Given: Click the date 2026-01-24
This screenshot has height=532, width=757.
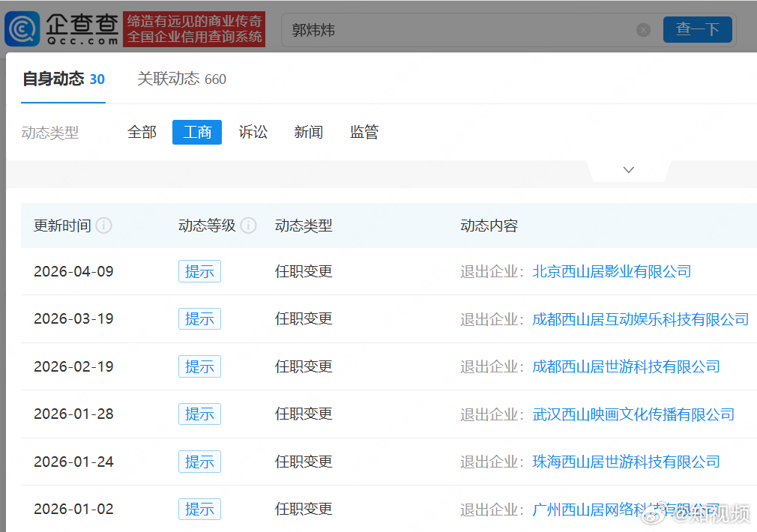Looking at the screenshot, I should point(73,462).
